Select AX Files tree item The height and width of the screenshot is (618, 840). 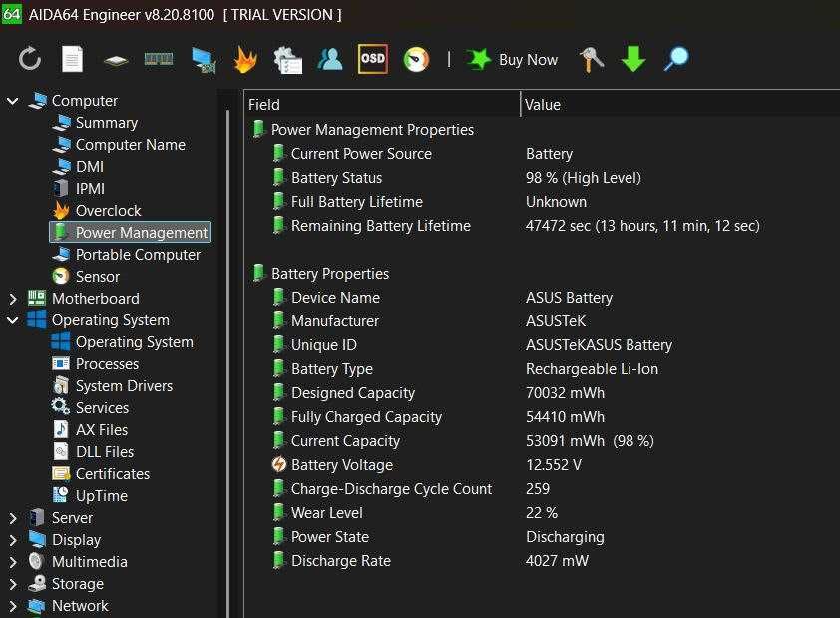pos(102,430)
